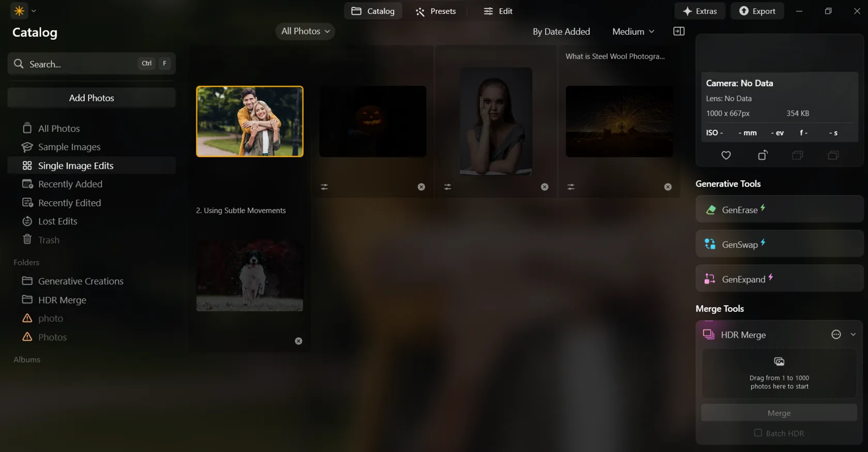Viewport: 868px width, 452px height.
Task: Open the GenExpand tool
Action: click(780, 279)
